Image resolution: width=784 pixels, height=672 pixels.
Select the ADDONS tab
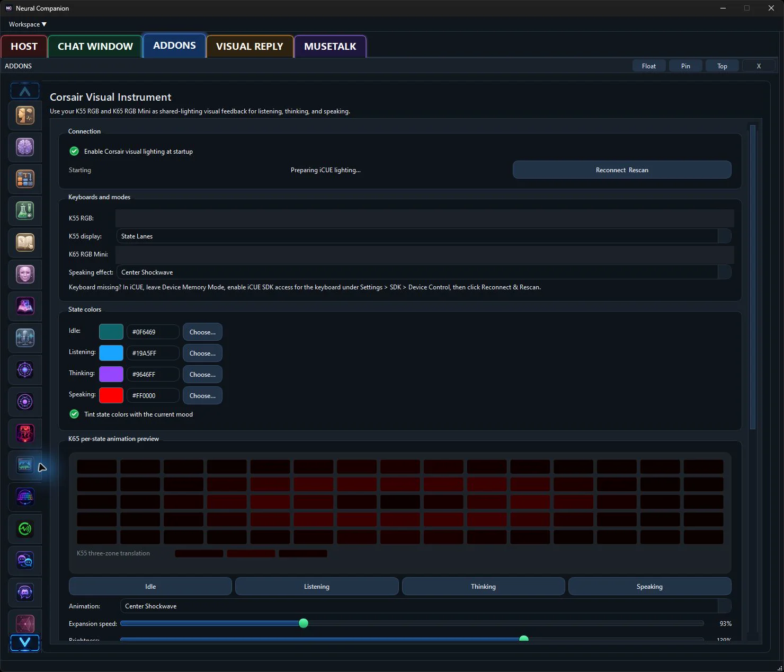point(174,46)
